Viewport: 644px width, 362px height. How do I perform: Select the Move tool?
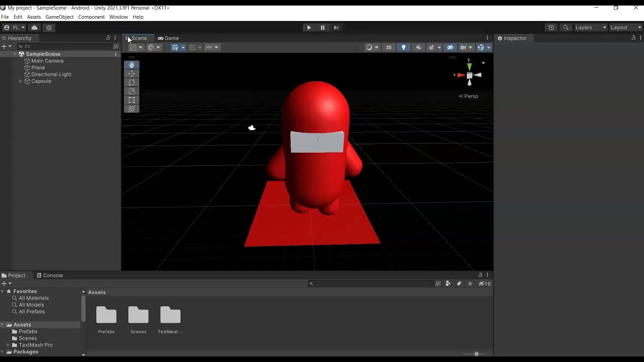pyautogui.click(x=131, y=73)
